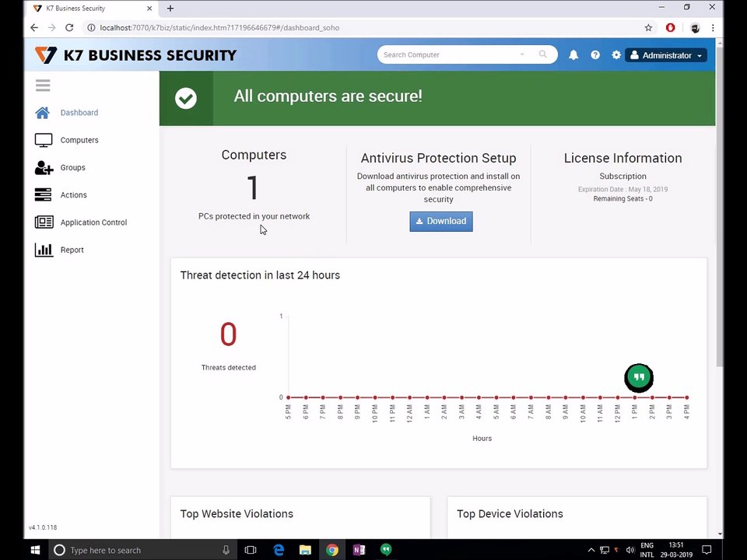Select Report menu item
This screenshot has height=560, width=747.
tap(72, 250)
